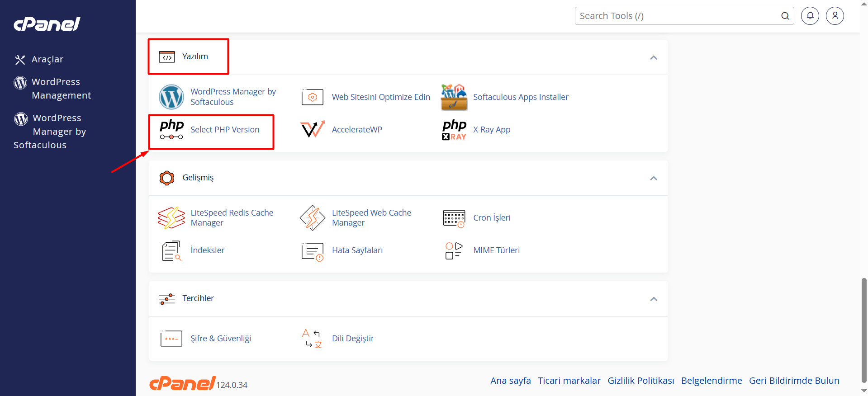The width and height of the screenshot is (868, 396).
Task: Open Araçlar in the sidebar menu
Action: coord(47,60)
